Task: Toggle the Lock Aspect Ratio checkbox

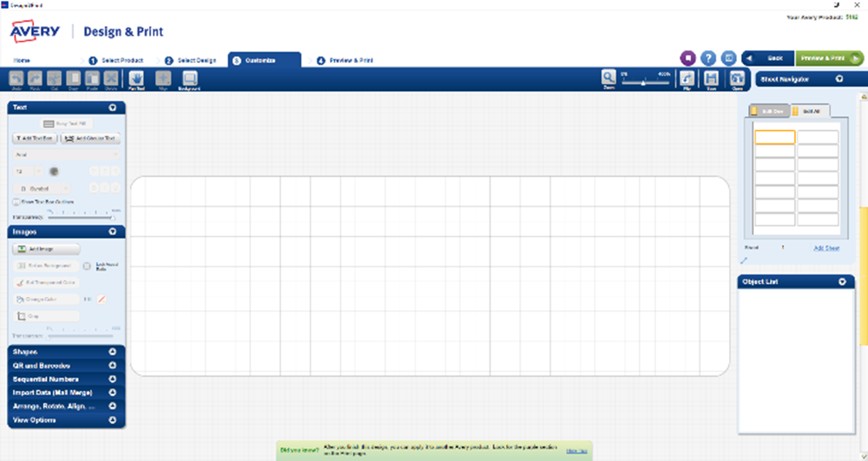Action: click(x=87, y=265)
